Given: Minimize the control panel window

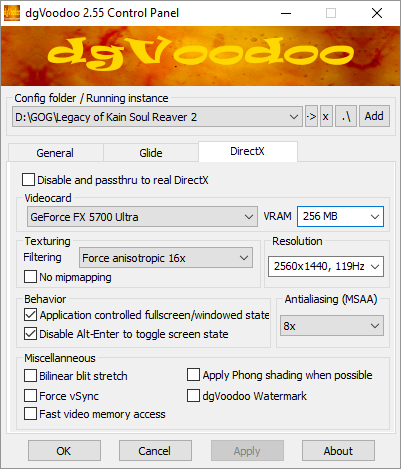Looking at the screenshot, I should pyautogui.click(x=286, y=13).
